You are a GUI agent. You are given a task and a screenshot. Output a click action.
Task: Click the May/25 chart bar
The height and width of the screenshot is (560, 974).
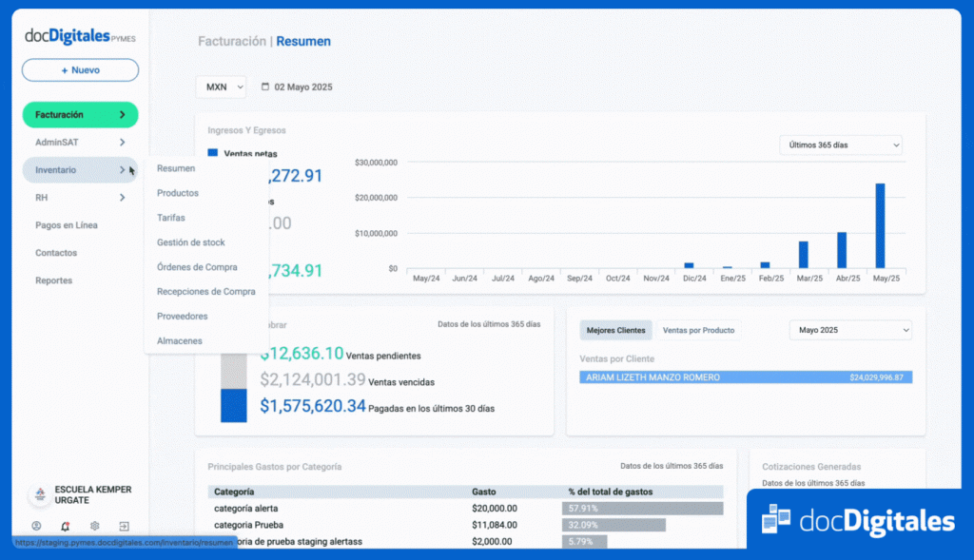pos(880,226)
